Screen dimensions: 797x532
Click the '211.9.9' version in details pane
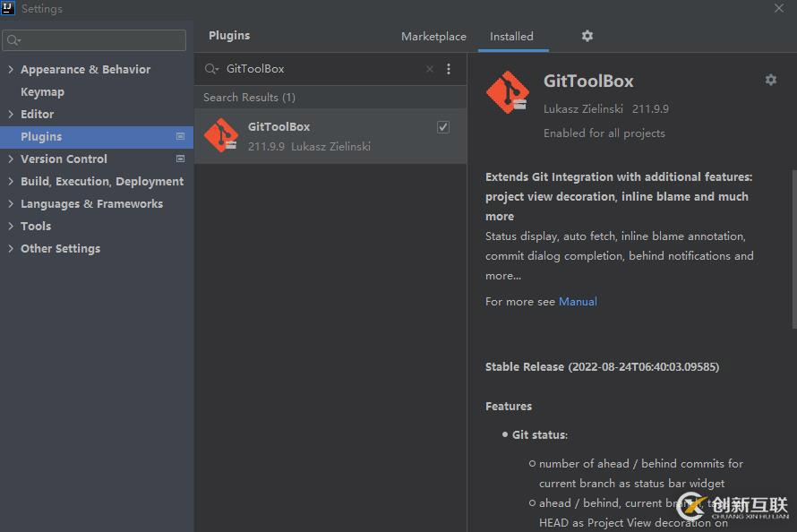650,108
